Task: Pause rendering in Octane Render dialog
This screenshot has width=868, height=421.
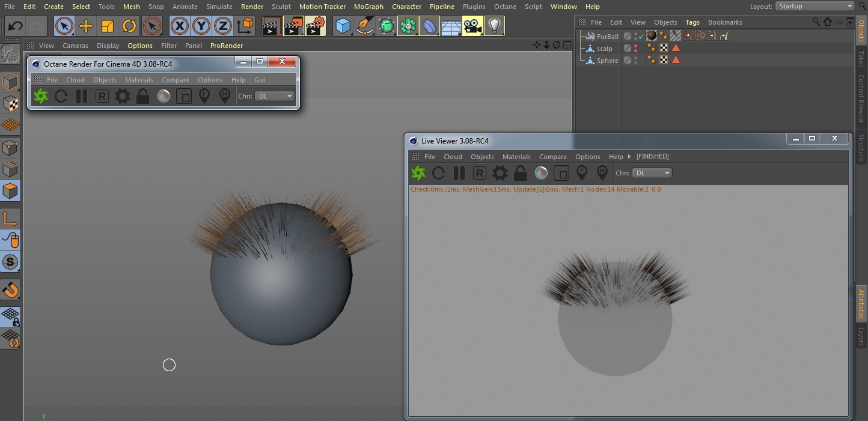Action: click(82, 96)
